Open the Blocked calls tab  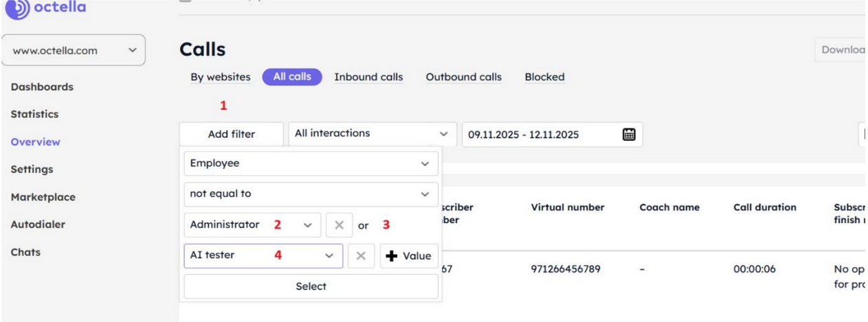click(x=544, y=77)
